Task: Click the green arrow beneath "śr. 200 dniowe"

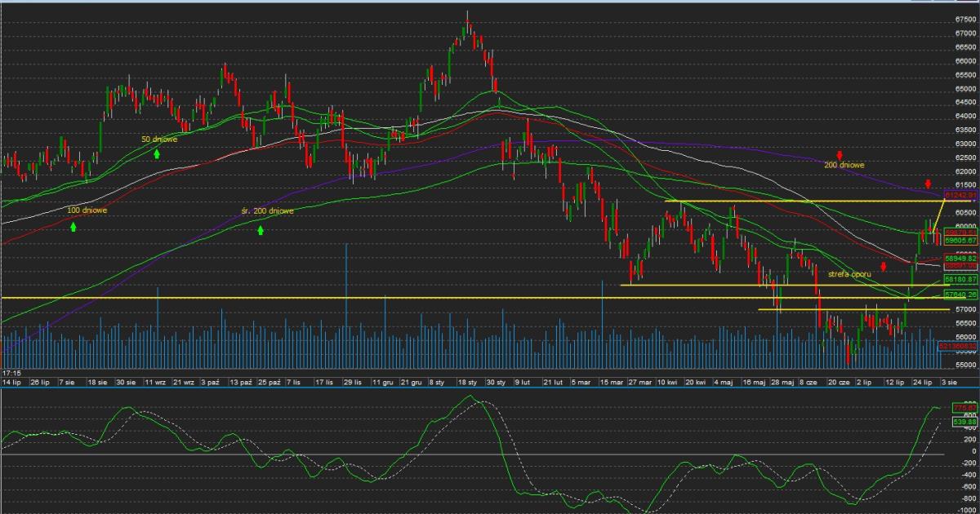Action: pos(261,231)
